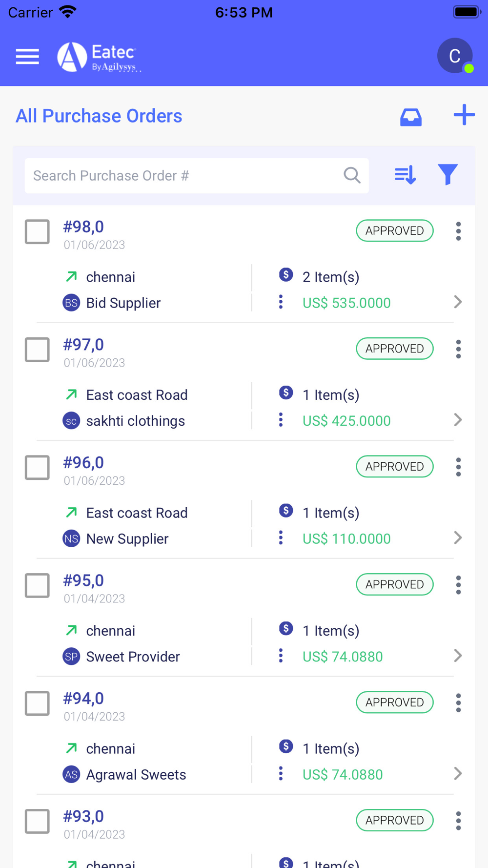Focus the Search Purchase Order field
The height and width of the screenshot is (868, 488).
(185, 176)
